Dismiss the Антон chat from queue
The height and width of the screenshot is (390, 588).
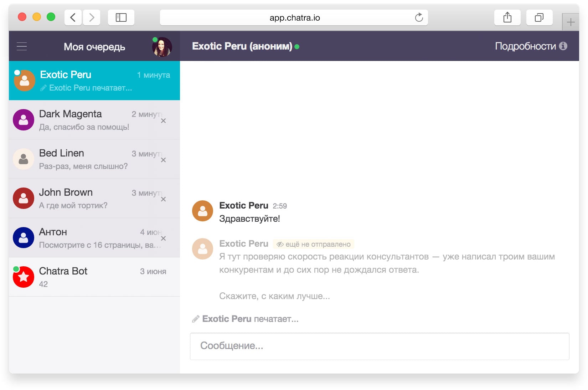[x=163, y=238]
